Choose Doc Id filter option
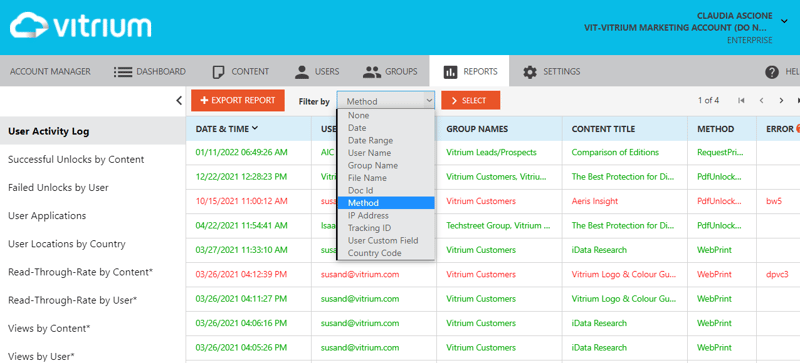 [386, 190]
